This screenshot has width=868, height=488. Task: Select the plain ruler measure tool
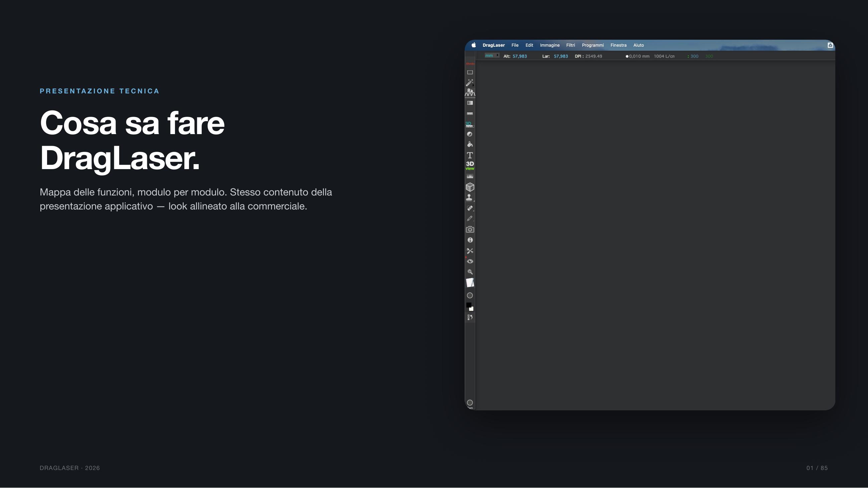pos(470,114)
